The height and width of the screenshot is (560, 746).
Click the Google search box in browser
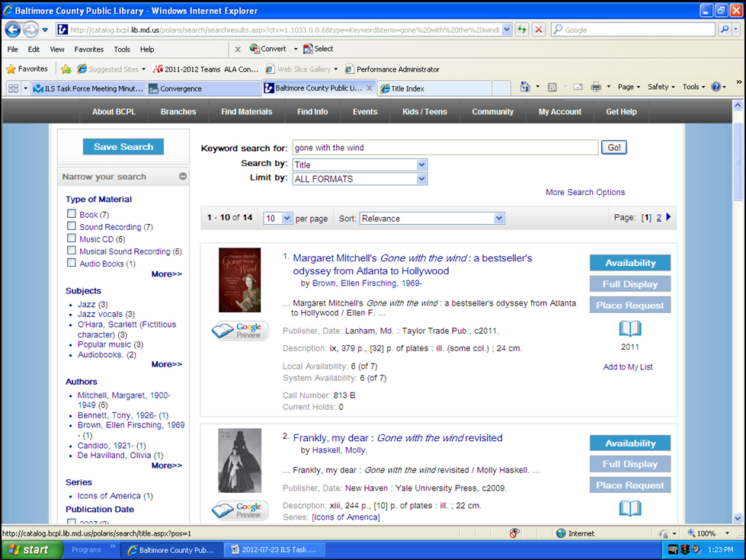point(632,30)
